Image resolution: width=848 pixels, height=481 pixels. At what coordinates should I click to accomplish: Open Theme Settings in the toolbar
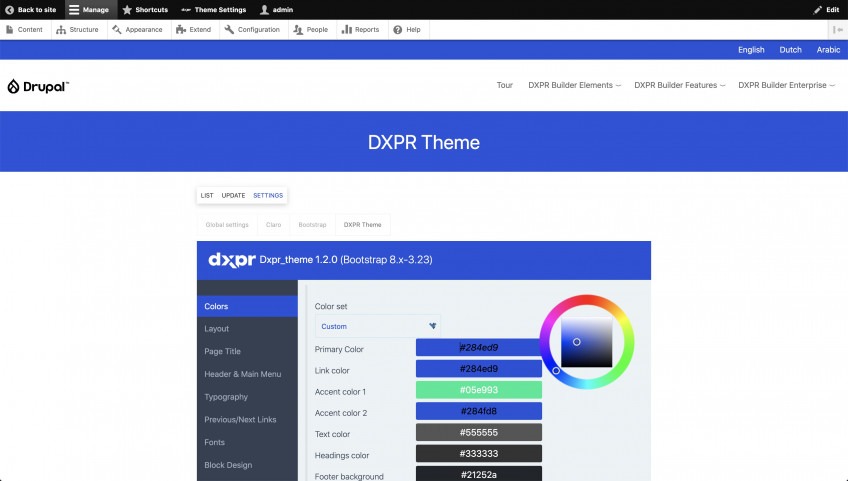click(x=213, y=10)
